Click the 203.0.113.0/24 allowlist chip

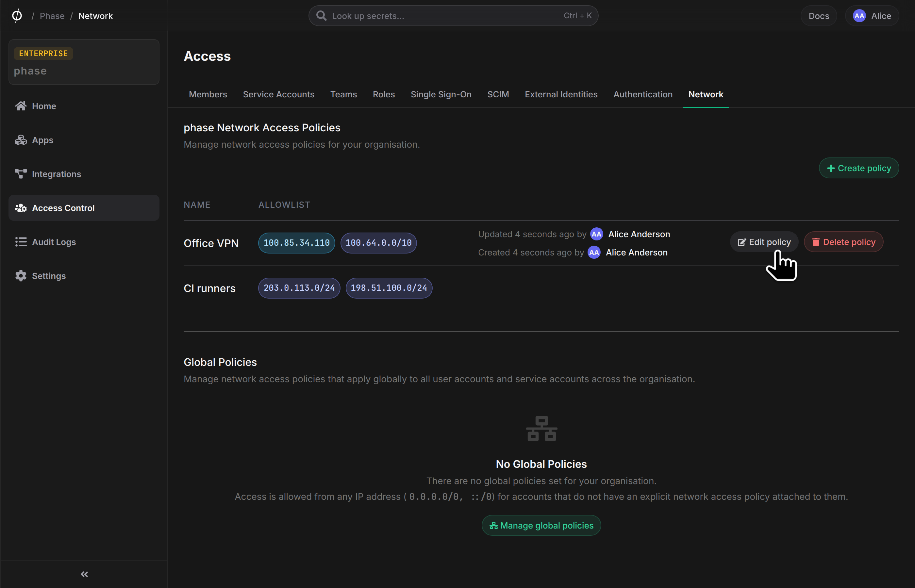click(x=299, y=288)
